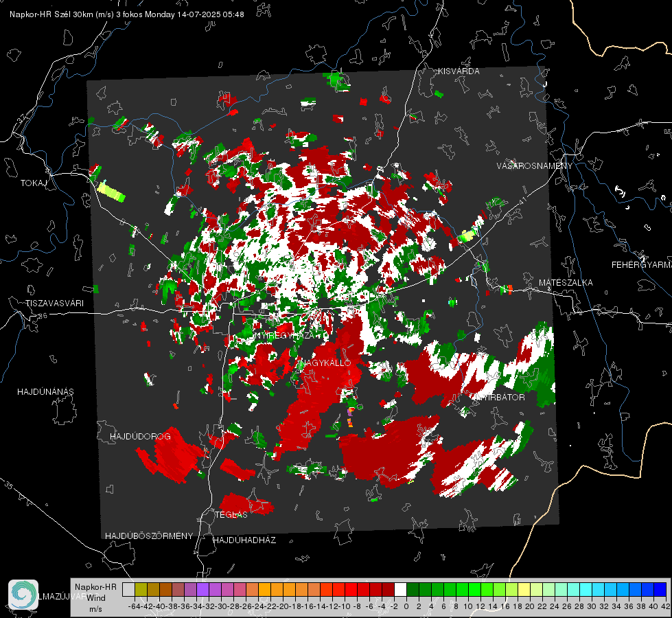
Task: Click the swirl logo icon at bottom left
Action: [x=23, y=595]
